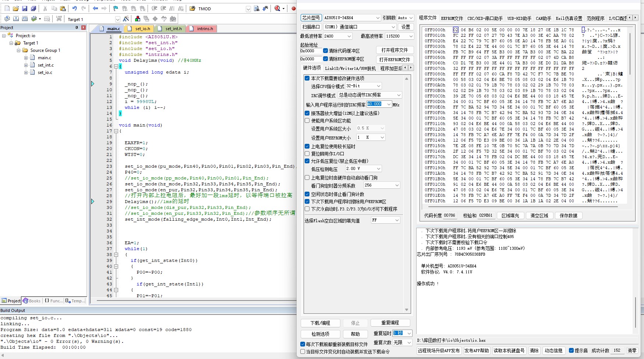Save the current file

[25, 8]
